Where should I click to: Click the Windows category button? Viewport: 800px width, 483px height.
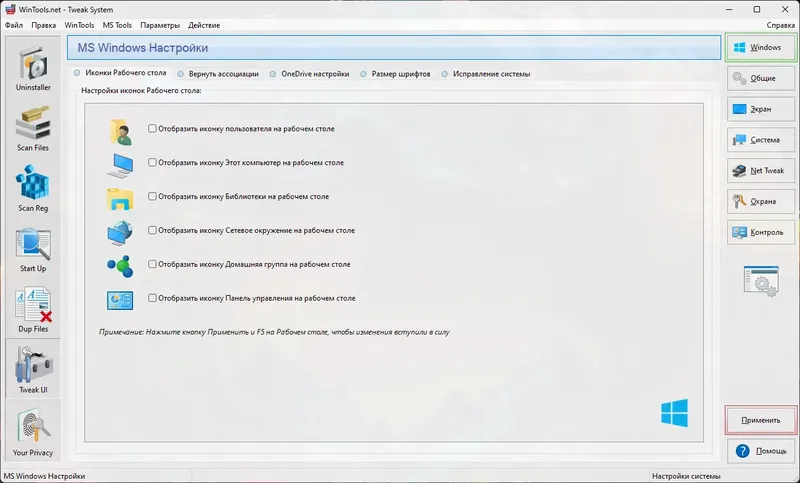click(761, 47)
